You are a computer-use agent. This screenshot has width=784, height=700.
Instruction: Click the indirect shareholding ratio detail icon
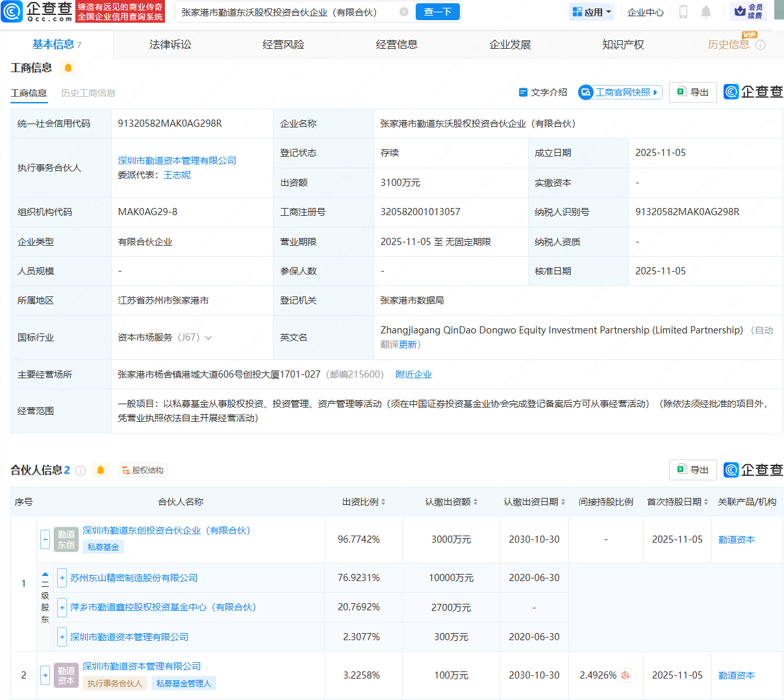pos(625,675)
